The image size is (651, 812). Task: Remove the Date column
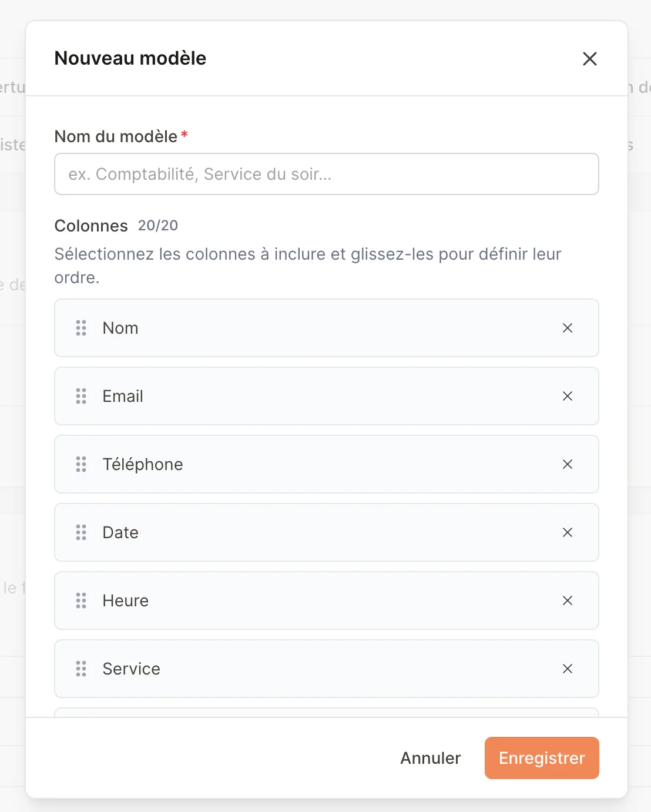point(568,532)
